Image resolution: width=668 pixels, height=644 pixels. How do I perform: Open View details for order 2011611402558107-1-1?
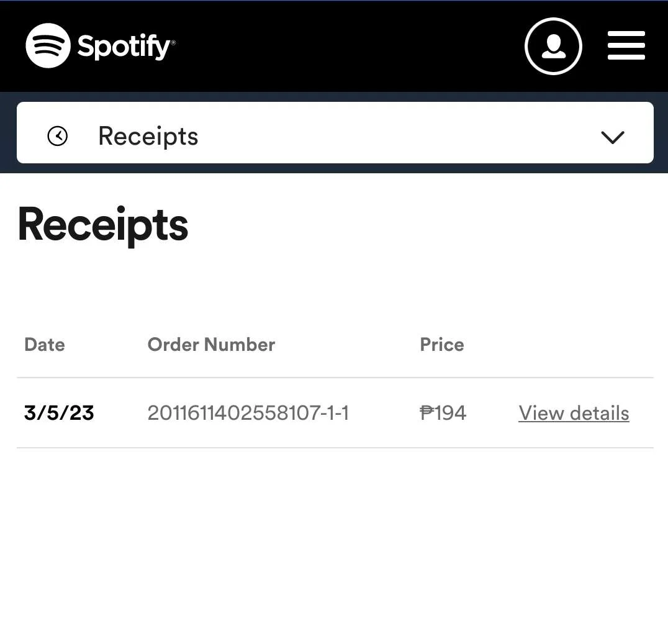point(574,414)
